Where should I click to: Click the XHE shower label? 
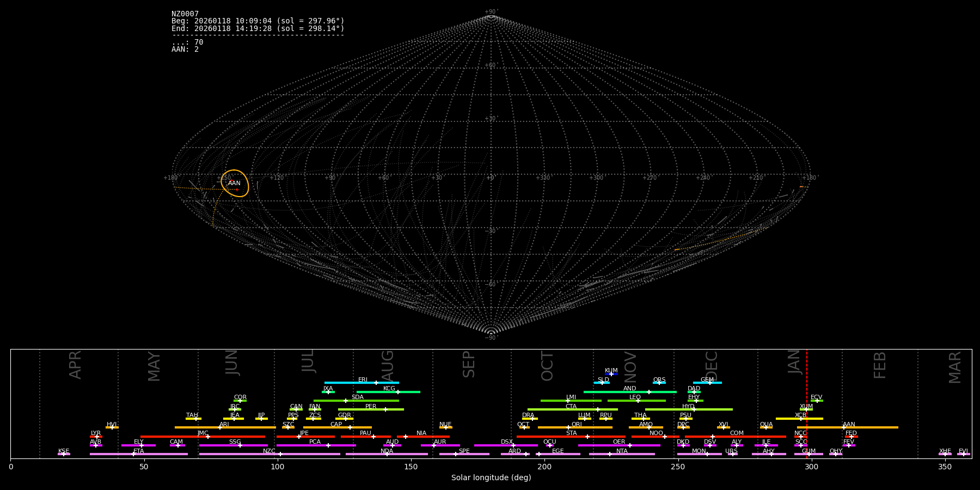(x=945, y=451)
